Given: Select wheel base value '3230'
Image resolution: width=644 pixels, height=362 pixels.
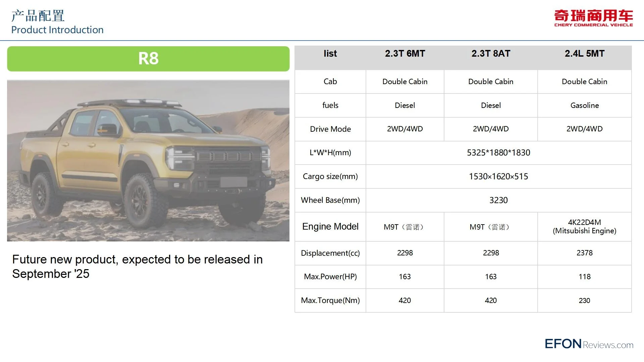Looking at the screenshot, I should pos(498,200).
